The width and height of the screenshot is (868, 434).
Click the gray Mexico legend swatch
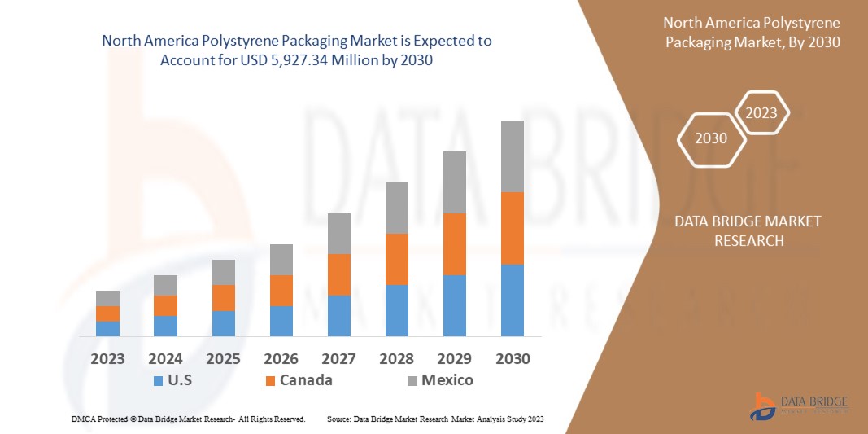pyautogui.click(x=412, y=380)
